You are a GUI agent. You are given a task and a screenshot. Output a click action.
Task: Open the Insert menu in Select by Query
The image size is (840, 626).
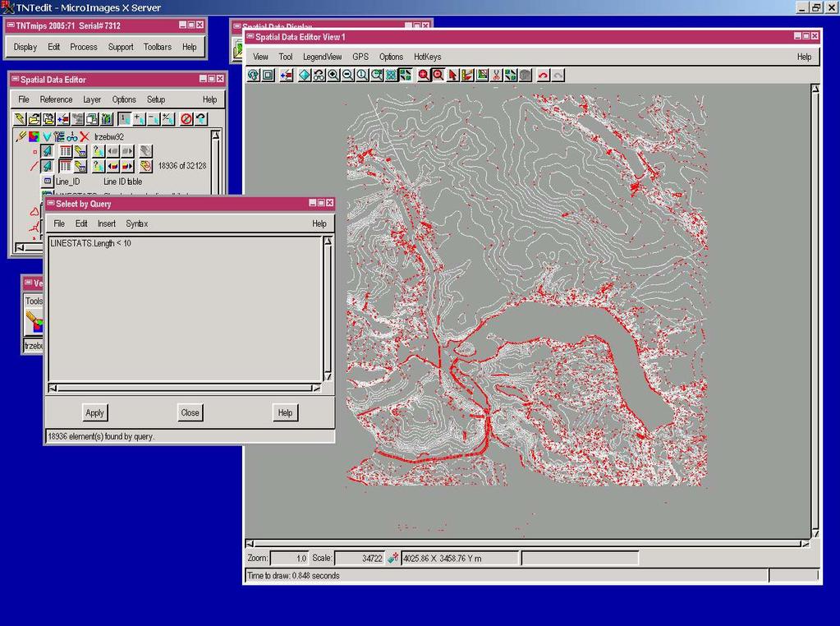point(107,224)
